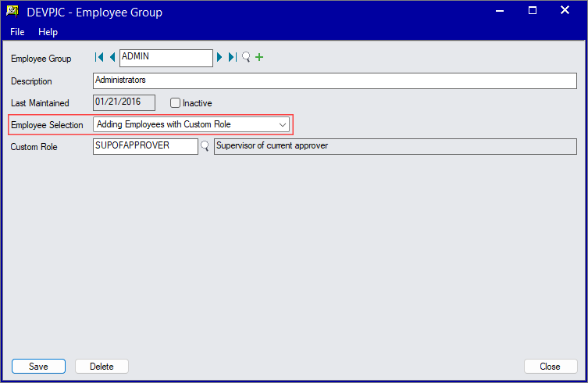Click the Last Maintained date field

tap(123, 102)
